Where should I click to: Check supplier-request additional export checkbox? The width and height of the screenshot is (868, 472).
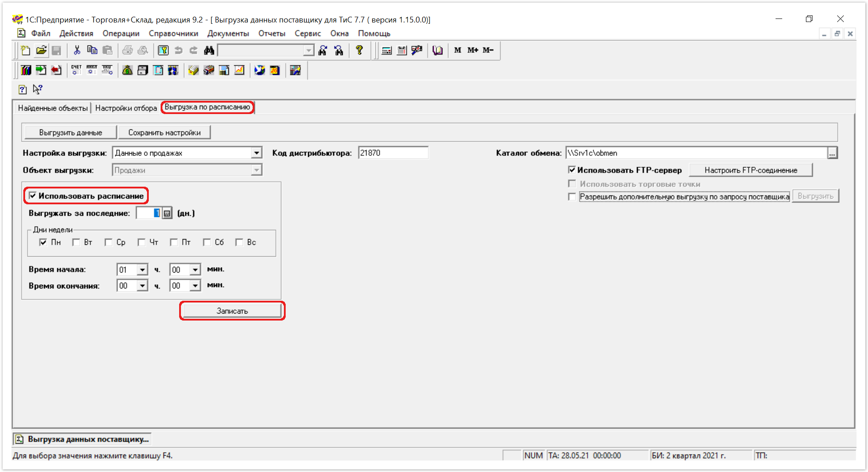click(572, 197)
